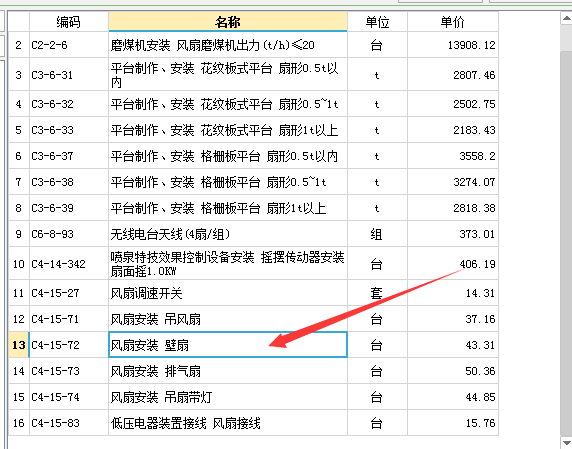This screenshot has width=572, height=449.
Task: Click price cell 37.16
Action: pyautogui.click(x=453, y=319)
